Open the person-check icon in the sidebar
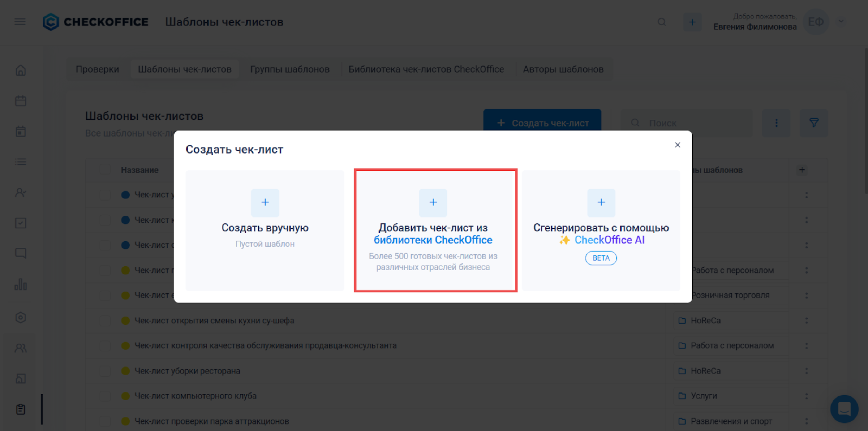This screenshot has height=431, width=868. click(21, 192)
